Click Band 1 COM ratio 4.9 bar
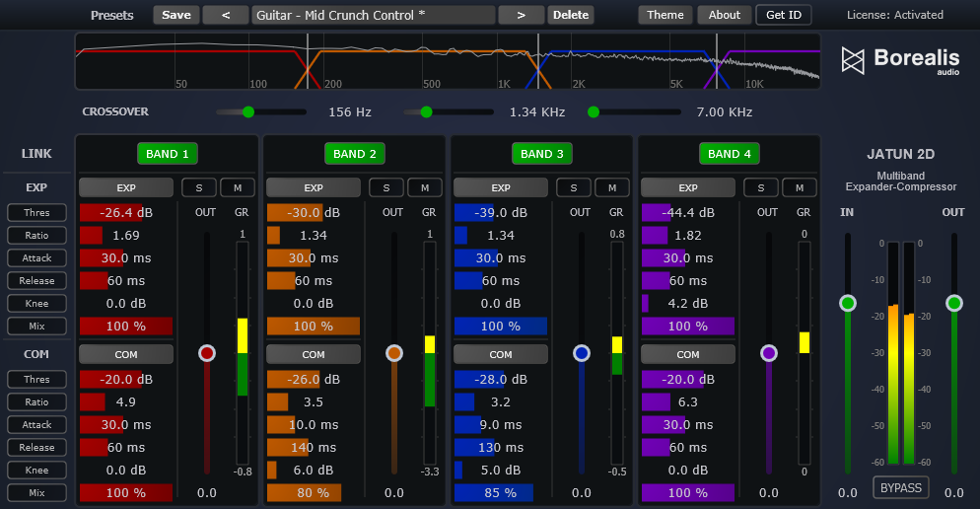Viewport: 980px width, 509px height. coord(126,402)
